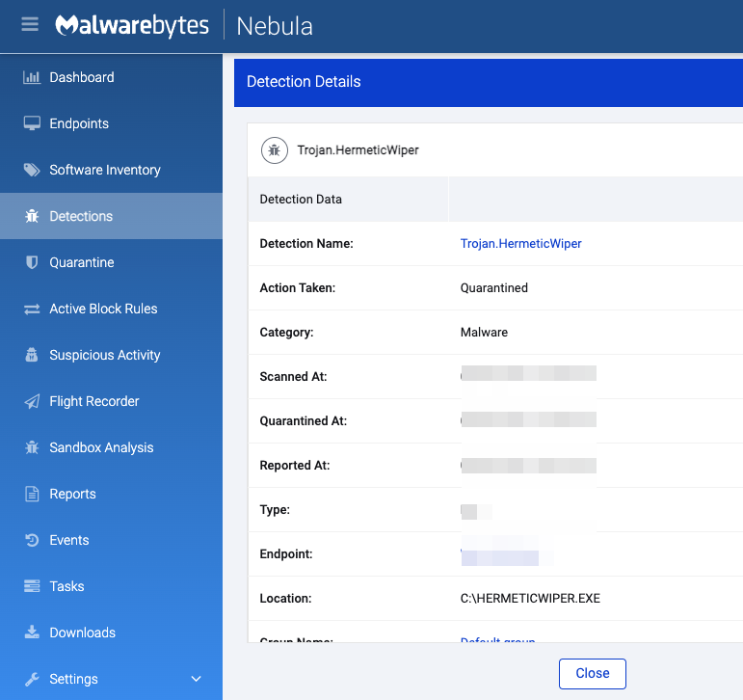Viewport: 743px width, 700px height.
Task: Click the Software Inventory tag icon
Action: tap(32, 170)
